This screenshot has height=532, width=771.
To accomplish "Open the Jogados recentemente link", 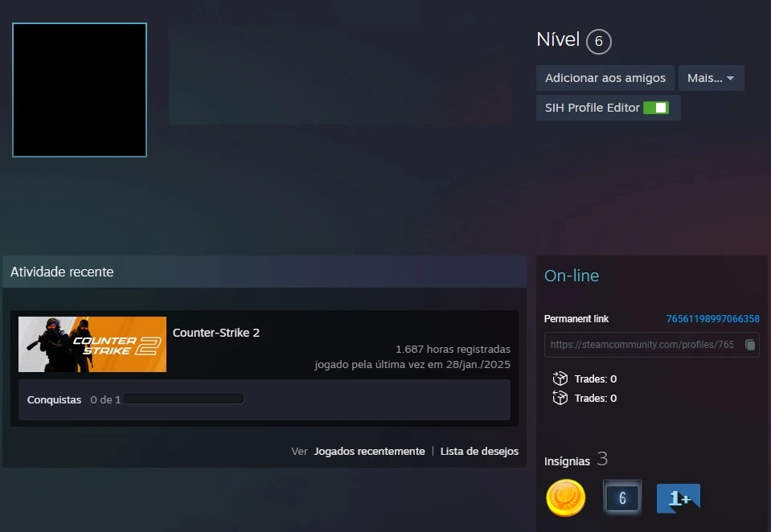I will click(369, 452).
